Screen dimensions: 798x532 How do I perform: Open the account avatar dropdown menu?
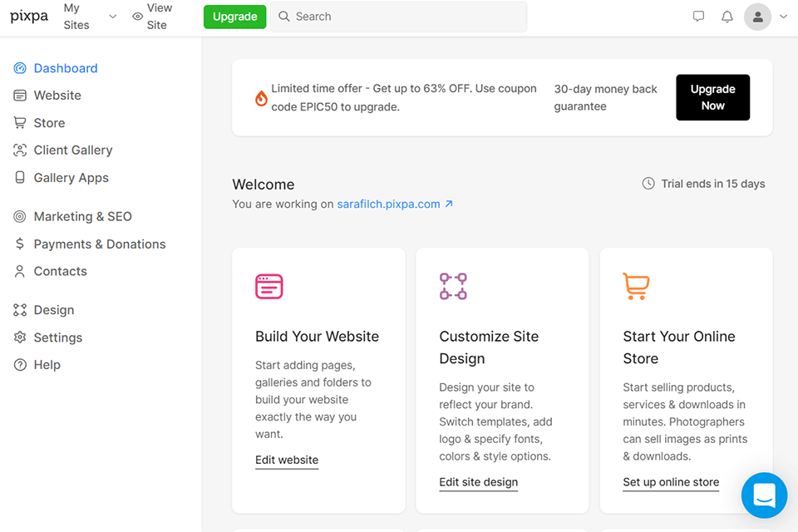[x=757, y=17]
